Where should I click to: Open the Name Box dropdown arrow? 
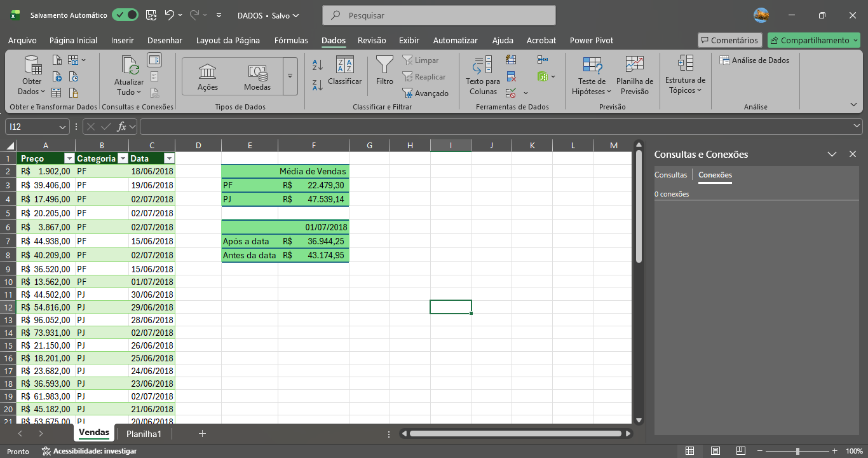tap(62, 127)
